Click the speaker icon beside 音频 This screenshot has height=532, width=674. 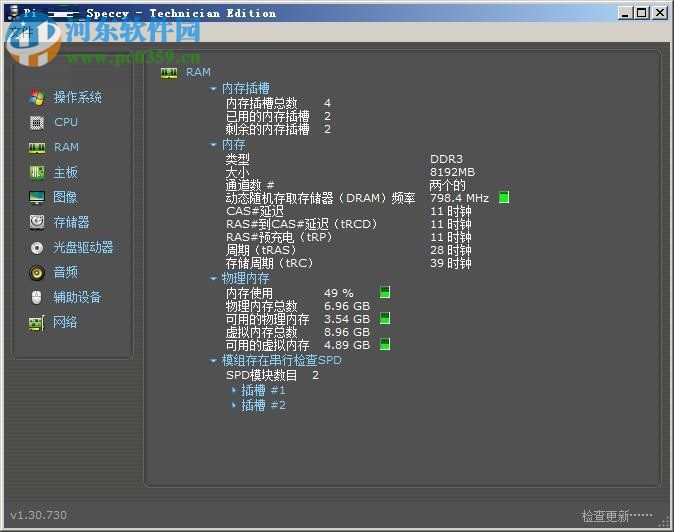(x=37, y=272)
